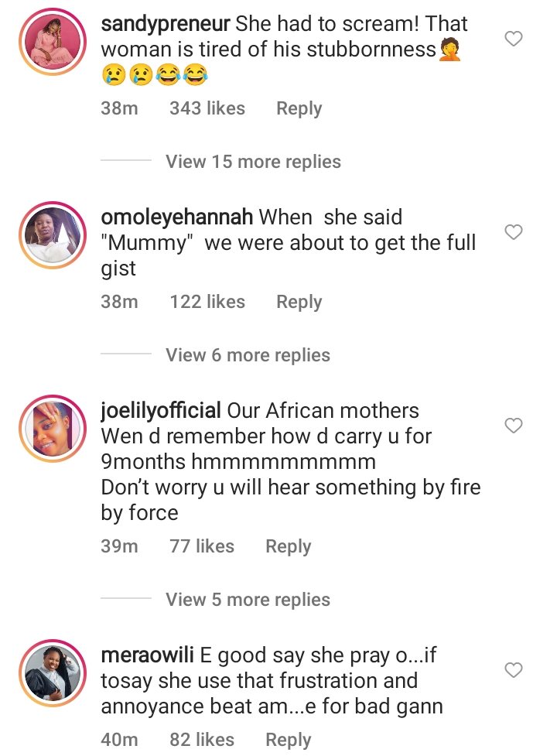Viewport: 557px width, 756px height.
Task: Expand View 6 more replies
Action: [x=248, y=355]
